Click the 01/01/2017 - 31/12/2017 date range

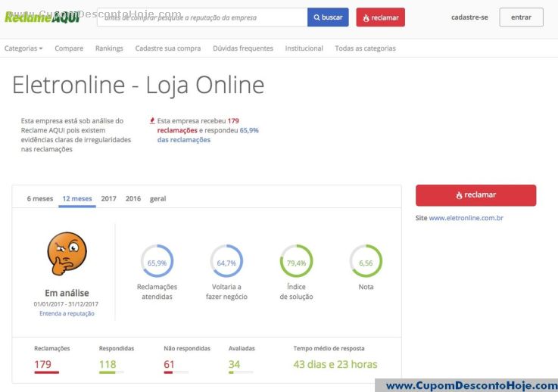(x=66, y=304)
